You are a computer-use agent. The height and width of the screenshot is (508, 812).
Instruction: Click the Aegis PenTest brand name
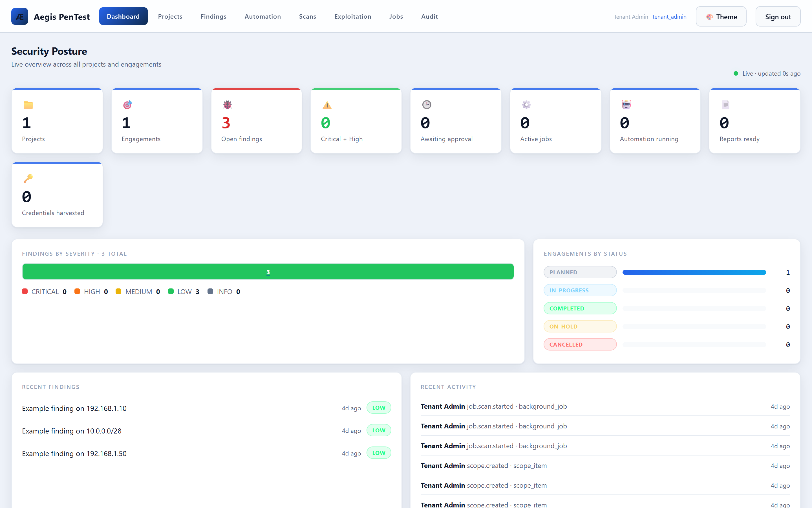[62, 17]
